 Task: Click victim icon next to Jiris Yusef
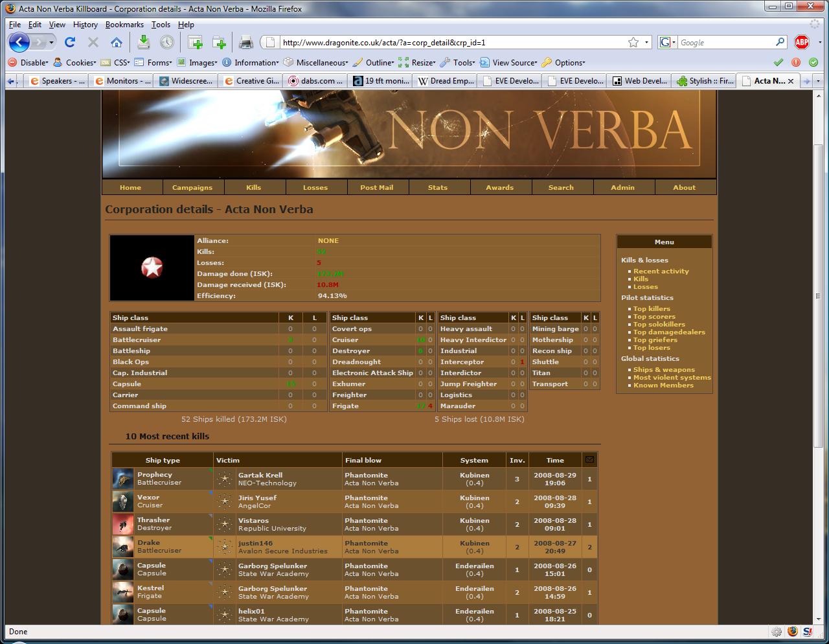tap(225, 502)
